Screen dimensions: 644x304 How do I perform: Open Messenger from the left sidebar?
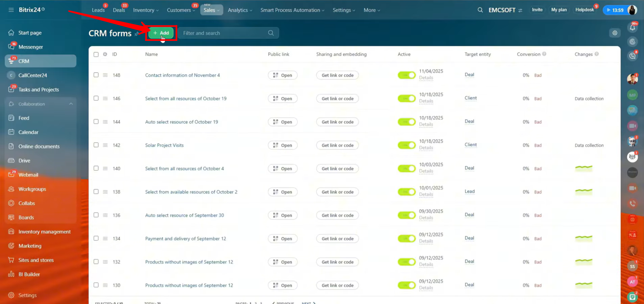click(30, 47)
